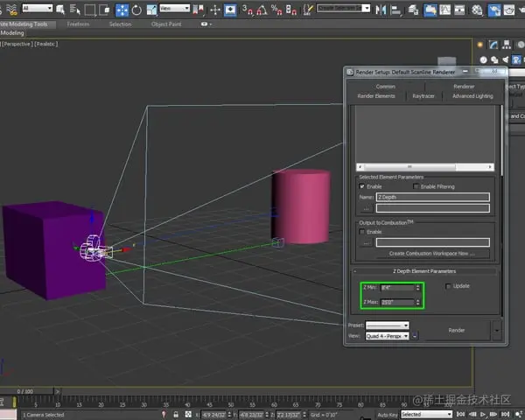This screenshot has width=525, height=420.
Task: Switch to the Renderer tab
Action: click(x=464, y=87)
